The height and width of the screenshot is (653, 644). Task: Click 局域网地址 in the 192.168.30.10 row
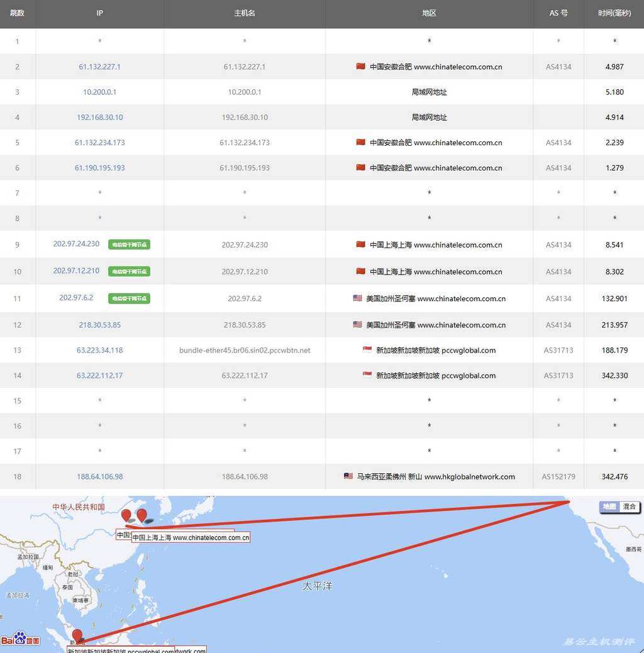(429, 118)
